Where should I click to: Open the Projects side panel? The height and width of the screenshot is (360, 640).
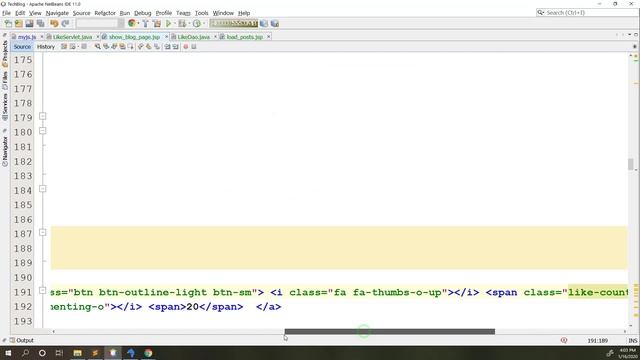coord(5,53)
